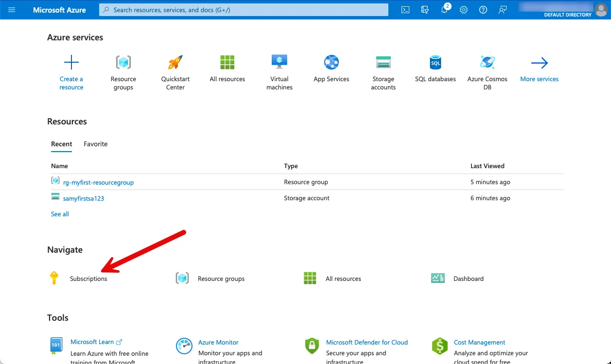Image resolution: width=611 pixels, height=364 pixels.
Task: Open the Quickstart Center rocket icon
Action: (x=175, y=63)
